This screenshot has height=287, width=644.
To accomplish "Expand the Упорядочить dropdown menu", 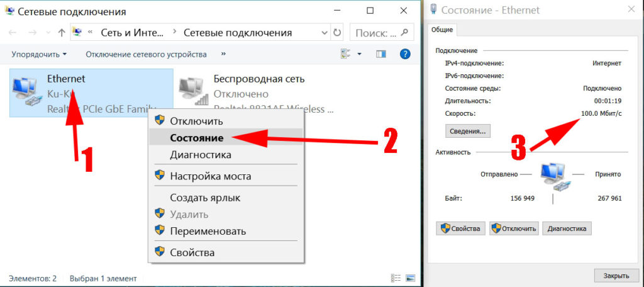I will pyautogui.click(x=38, y=54).
